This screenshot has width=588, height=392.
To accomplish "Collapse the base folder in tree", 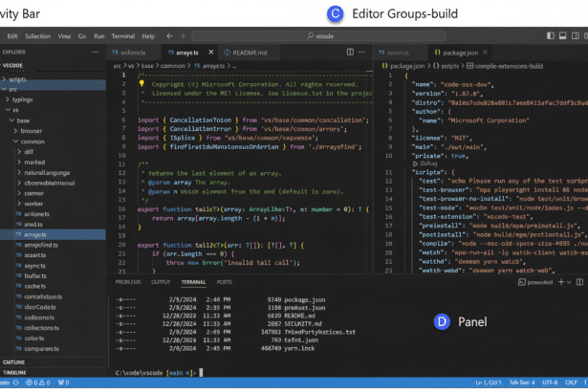I will point(53,120).
